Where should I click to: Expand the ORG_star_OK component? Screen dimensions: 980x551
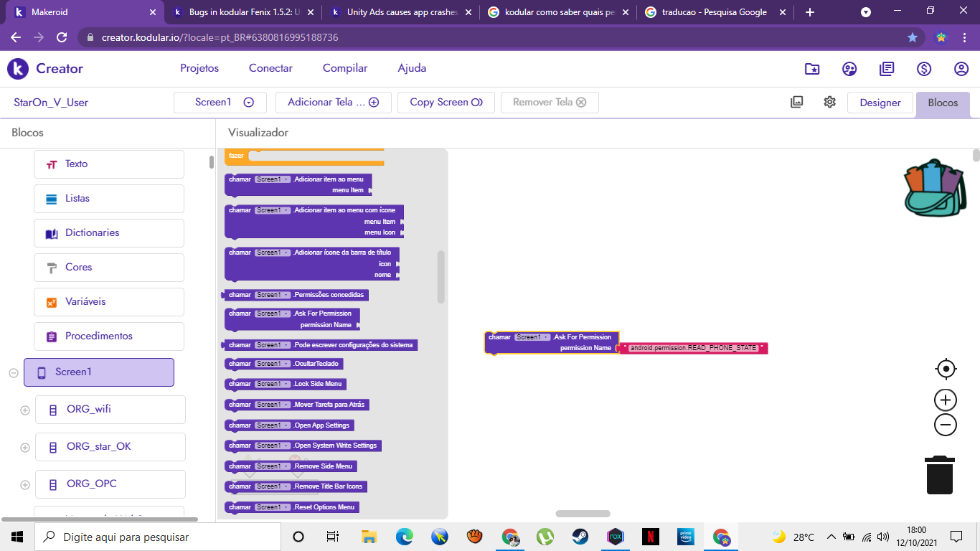(x=25, y=447)
